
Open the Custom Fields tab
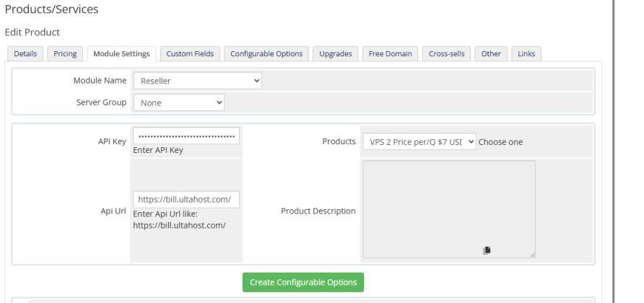pos(190,54)
